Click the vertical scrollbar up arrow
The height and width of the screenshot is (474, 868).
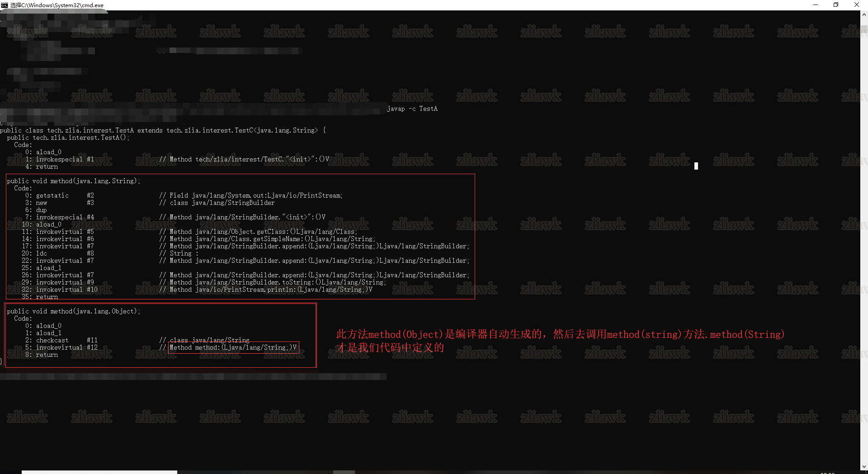pyautogui.click(x=864, y=14)
